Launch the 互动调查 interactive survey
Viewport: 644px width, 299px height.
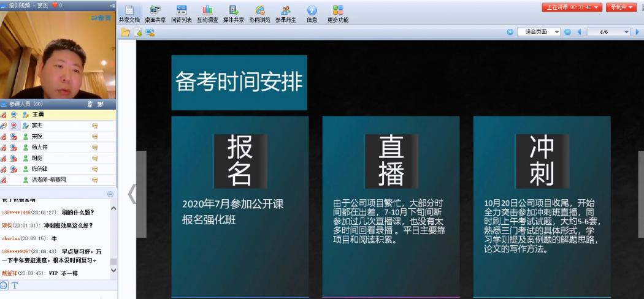[x=207, y=13]
